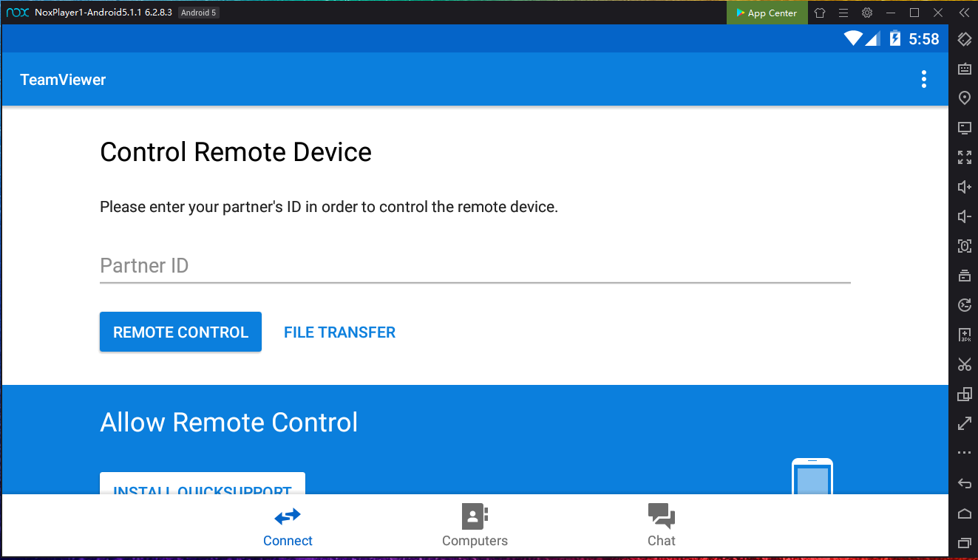
Task: Choose the File Transfer option
Action: tap(339, 332)
